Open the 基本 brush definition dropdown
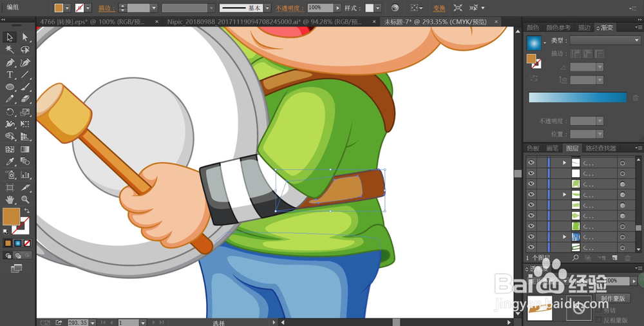 (x=267, y=8)
